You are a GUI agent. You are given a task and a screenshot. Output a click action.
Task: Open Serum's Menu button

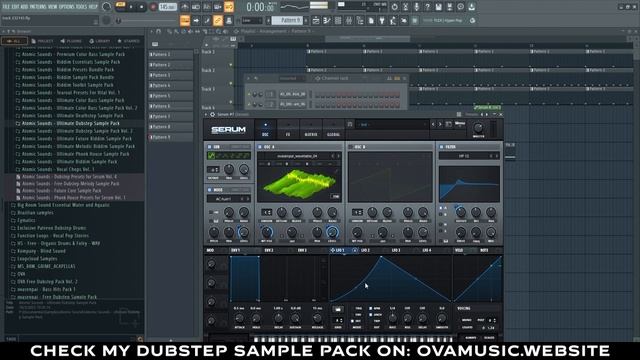[x=460, y=123]
